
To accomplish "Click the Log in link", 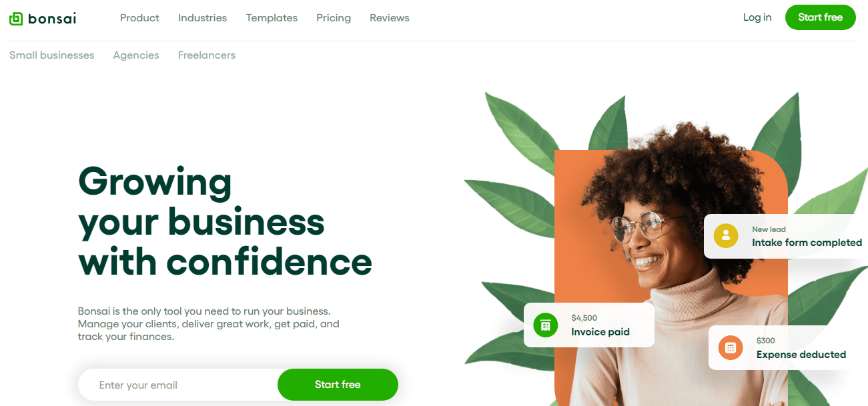I will pos(757,17).
